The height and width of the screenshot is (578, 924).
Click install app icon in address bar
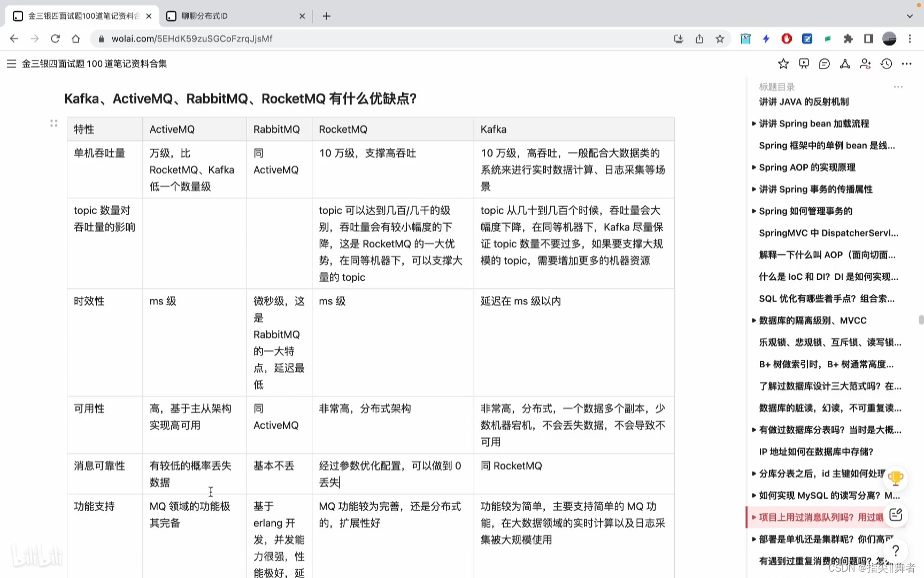pos(679,39)
